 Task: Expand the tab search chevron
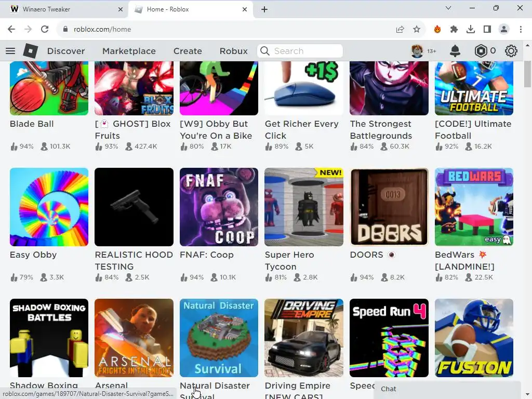[448, 8]
